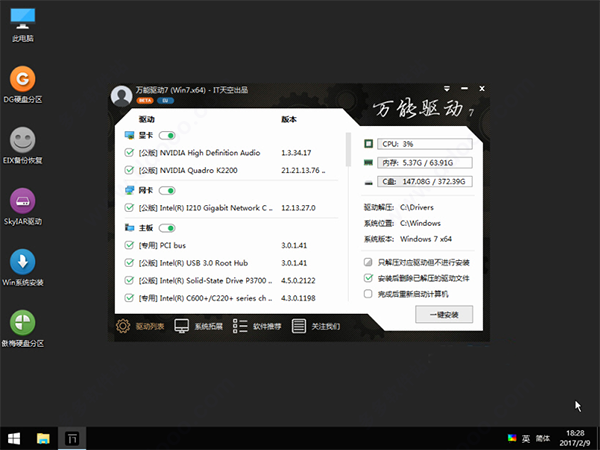
Task: Select the 此电脑 desktop icon
Action: tap(22, 18)
